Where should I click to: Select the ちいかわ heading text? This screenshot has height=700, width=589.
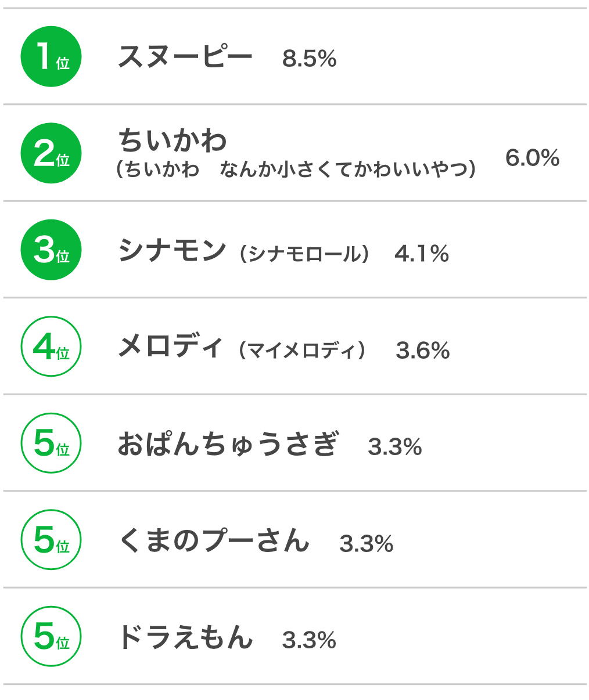click(173, 140)
